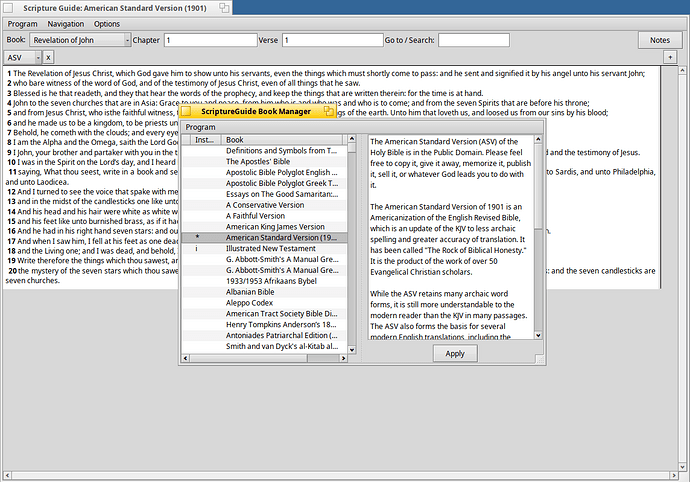This screenshot has height=482, width=690.
Task: Select American Tract Society Bible Di... row
Action: tap(264, 314)
